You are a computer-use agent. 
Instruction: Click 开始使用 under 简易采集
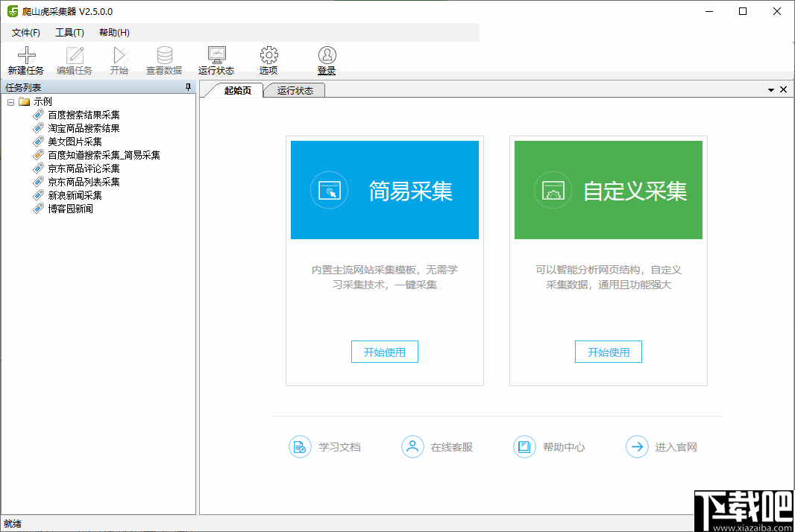[x=384, y=352]
